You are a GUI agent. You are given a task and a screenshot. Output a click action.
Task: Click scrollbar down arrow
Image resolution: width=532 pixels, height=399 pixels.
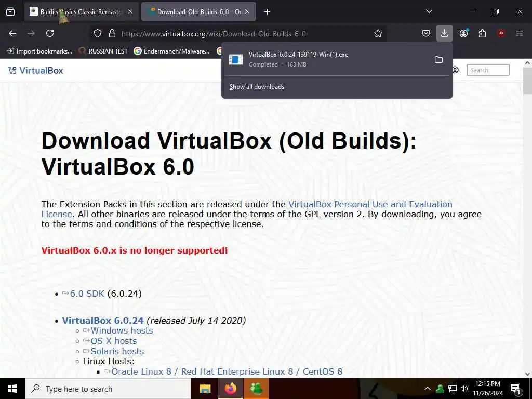(527, 374)
